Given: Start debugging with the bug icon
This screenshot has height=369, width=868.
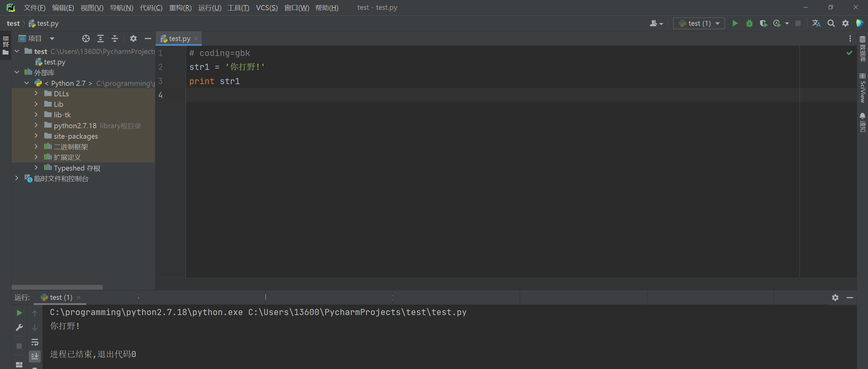Looking at the screenshot, I should point(749,23).
